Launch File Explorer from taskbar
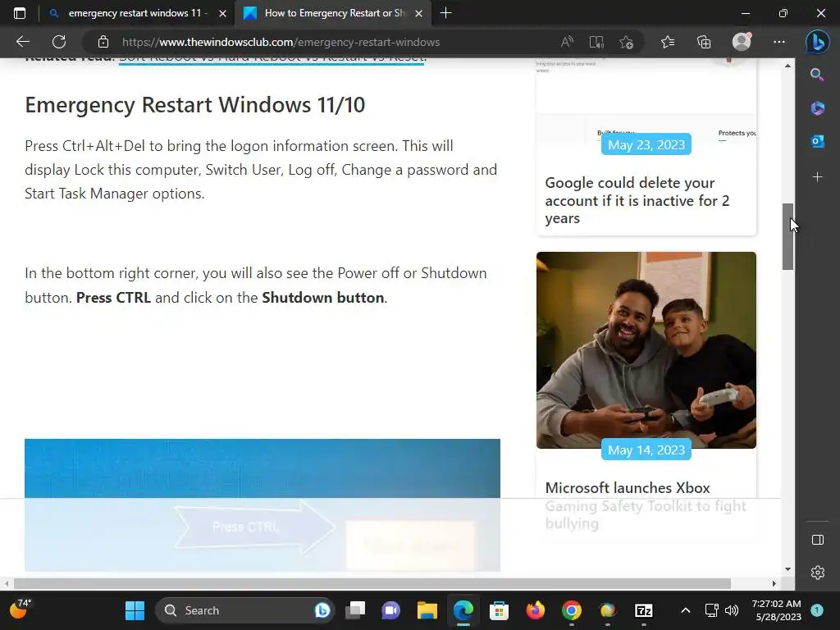The width and height of the screenshot is (840, 630). pyautogui.click(x=427, y=610)
